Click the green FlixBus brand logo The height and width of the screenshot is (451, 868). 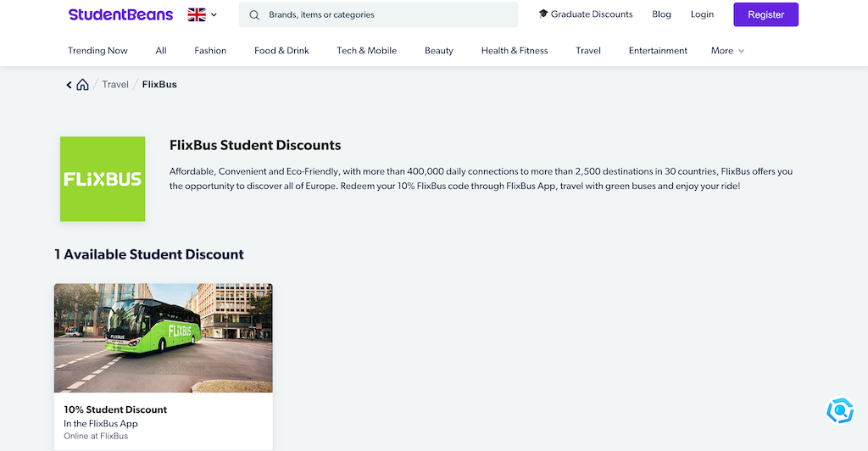click(103, 179)
